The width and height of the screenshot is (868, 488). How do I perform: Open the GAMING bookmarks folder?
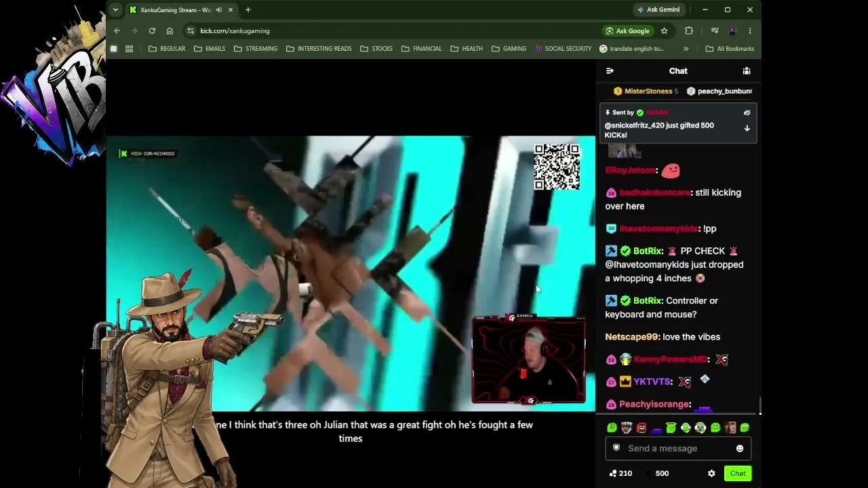509,49
